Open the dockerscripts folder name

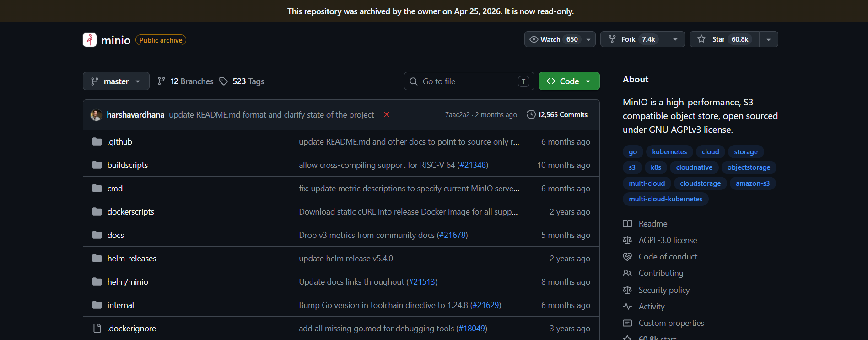click(131, 212)
